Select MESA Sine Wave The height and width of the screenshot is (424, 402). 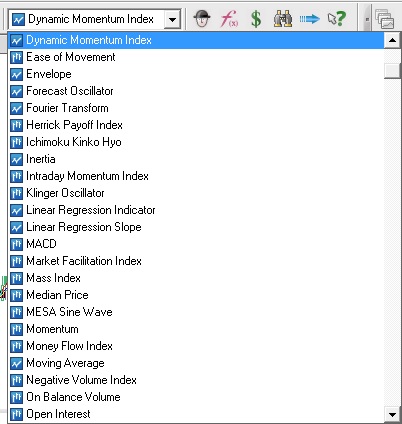(x=196, y=312)
